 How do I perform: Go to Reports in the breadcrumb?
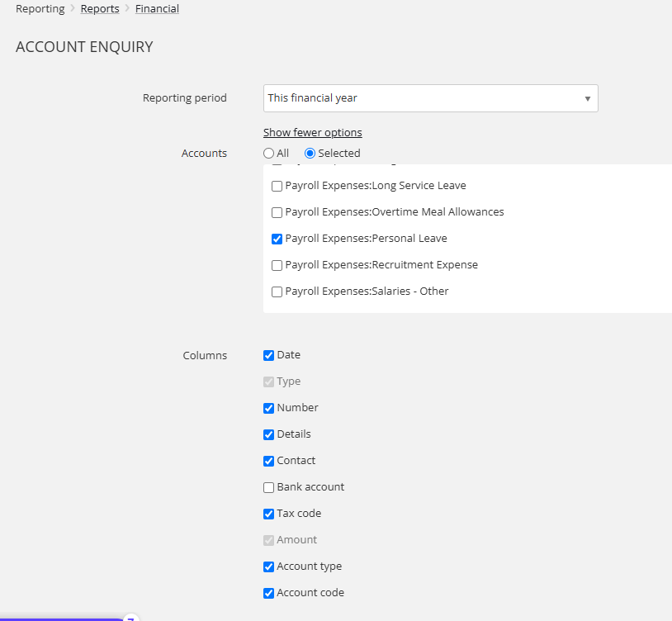point(100,9)
